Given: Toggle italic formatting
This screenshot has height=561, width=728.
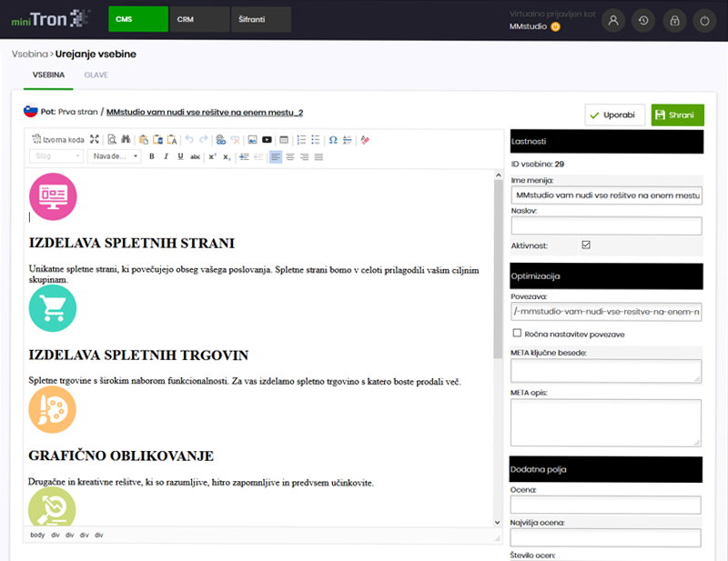Looking at the screenshot, I should click(166, 156).
